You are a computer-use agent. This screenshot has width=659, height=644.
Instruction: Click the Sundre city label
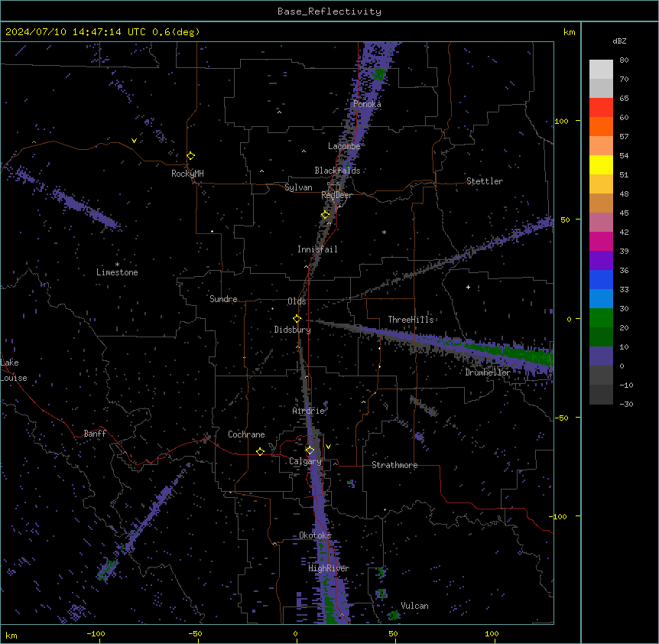[x=223, y=299]
